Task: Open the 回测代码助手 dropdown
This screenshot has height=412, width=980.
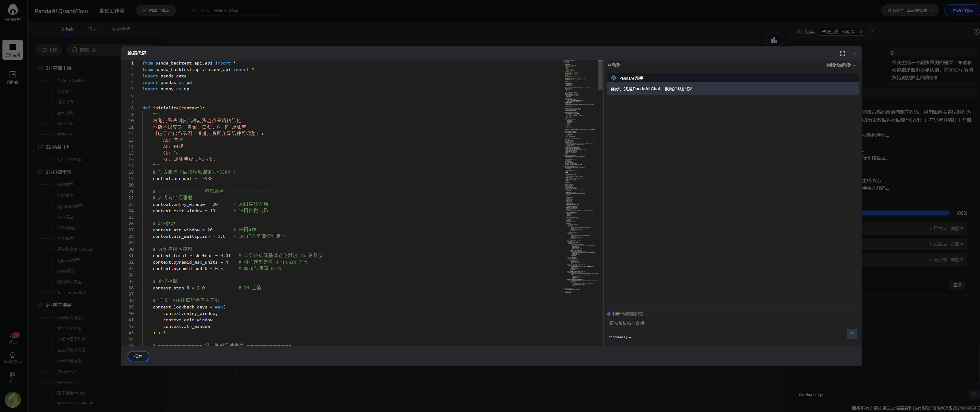Action: pyautogui.click(x=841, y=65)
